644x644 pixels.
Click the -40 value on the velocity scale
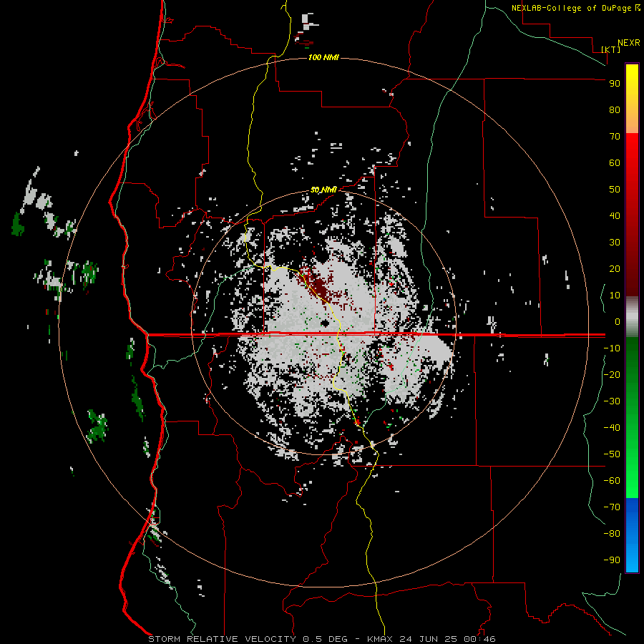pos(612,428)
